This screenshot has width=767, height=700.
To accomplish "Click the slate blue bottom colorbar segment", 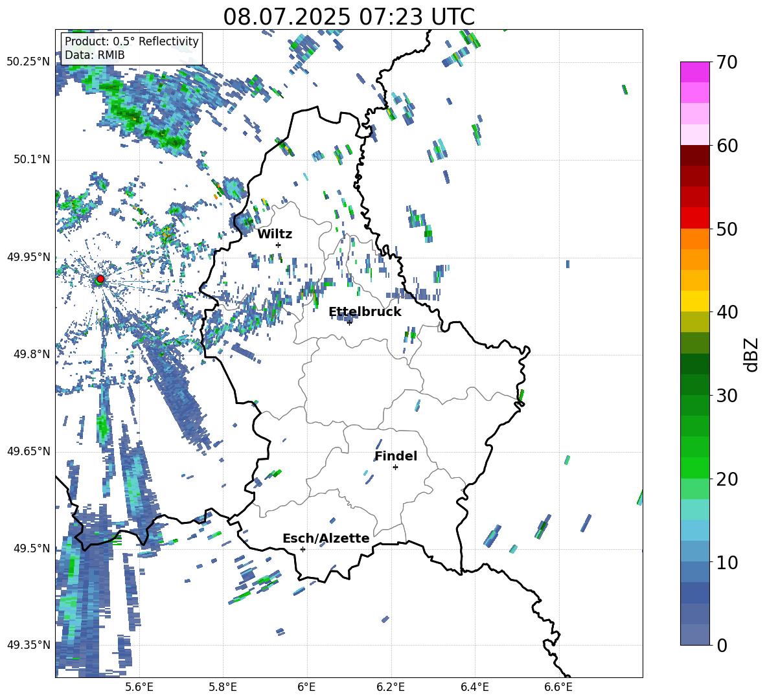I will click(694, 635).
